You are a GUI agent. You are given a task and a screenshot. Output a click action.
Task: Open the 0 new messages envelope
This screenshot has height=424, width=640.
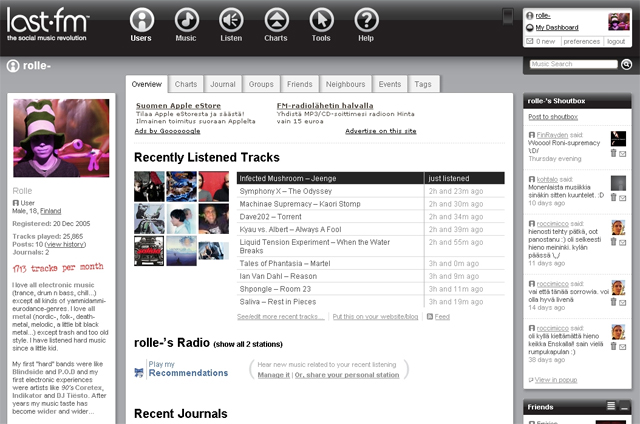[530, 41]
